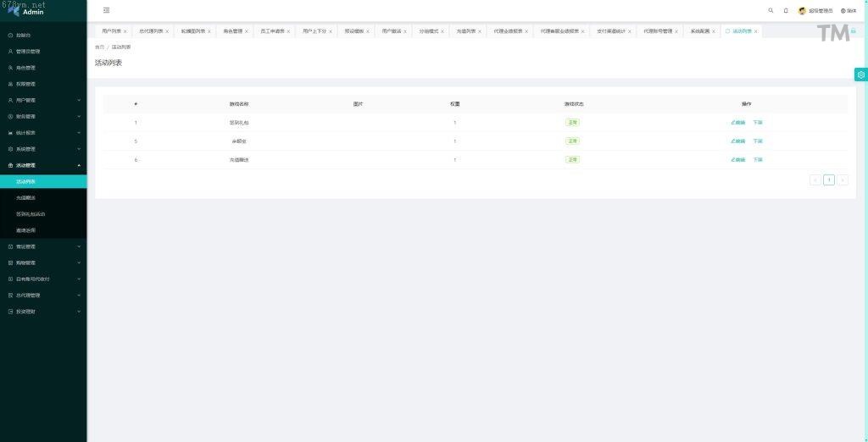Screen dimensions: 868x442
Task: Open notifications via the bell icon
Action: tap(786, 10)
